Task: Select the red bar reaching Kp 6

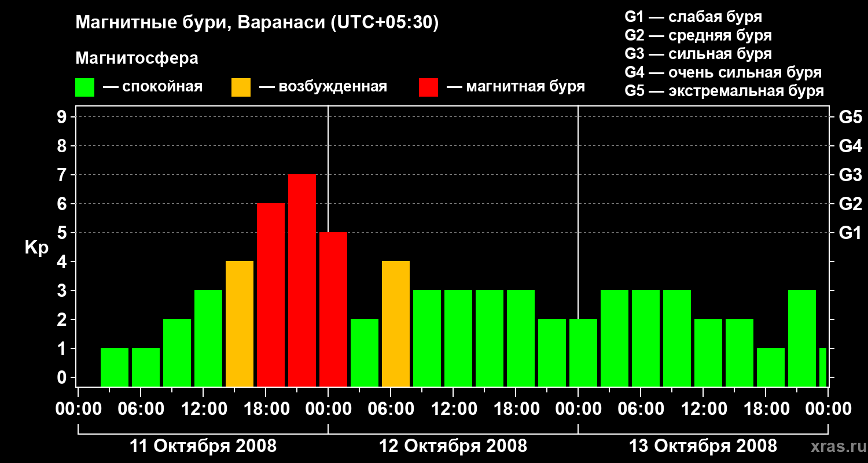Action: pyautogui.click(x=271, y=295)
